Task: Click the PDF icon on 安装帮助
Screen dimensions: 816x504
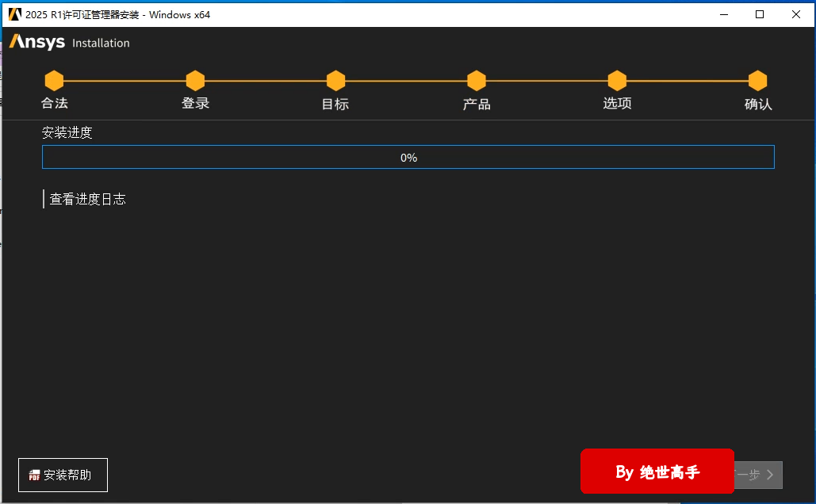Action: click(34, 475)
